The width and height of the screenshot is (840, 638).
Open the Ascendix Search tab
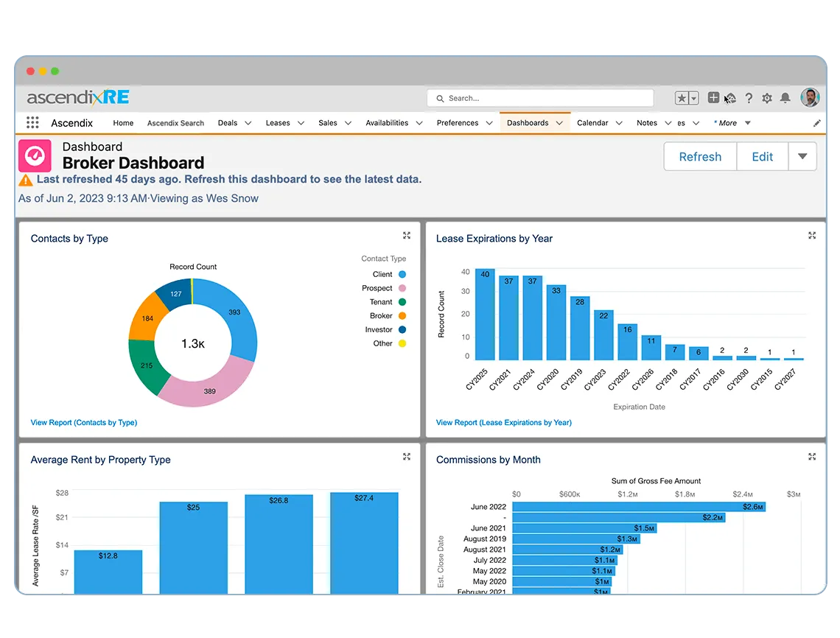(175, 123)
